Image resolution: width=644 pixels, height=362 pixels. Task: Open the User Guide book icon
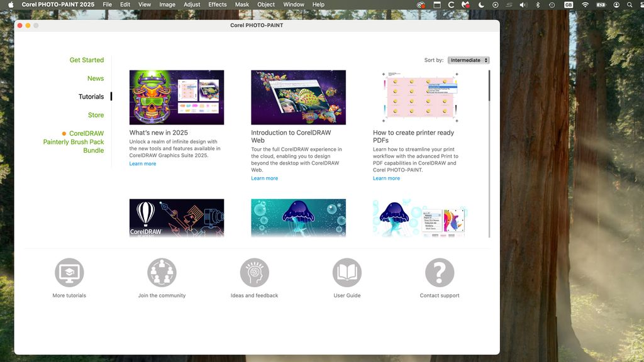[x=347, y=270]
